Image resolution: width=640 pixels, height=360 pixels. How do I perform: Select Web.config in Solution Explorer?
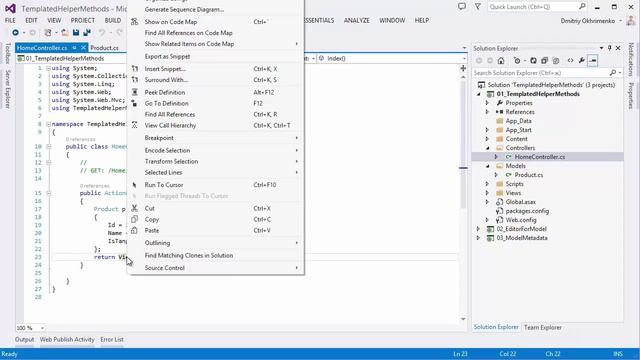[x=521, y=220]
